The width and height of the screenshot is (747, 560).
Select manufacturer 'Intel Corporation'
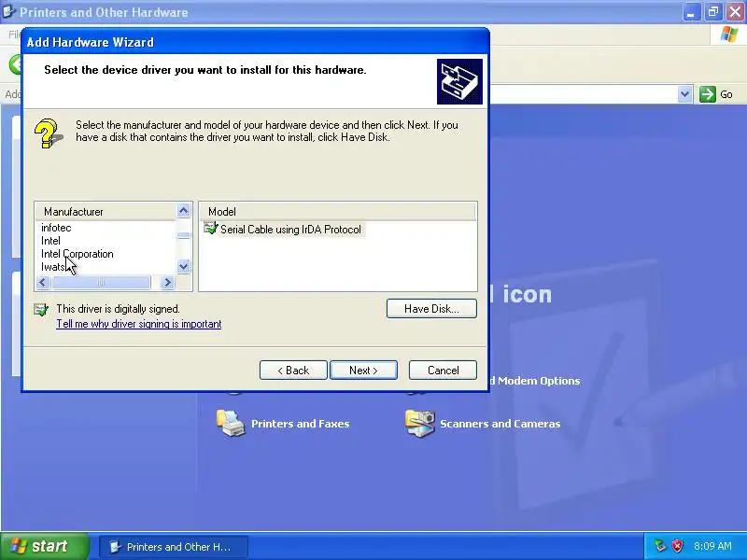pyautogui.click(x=78, y=254)
